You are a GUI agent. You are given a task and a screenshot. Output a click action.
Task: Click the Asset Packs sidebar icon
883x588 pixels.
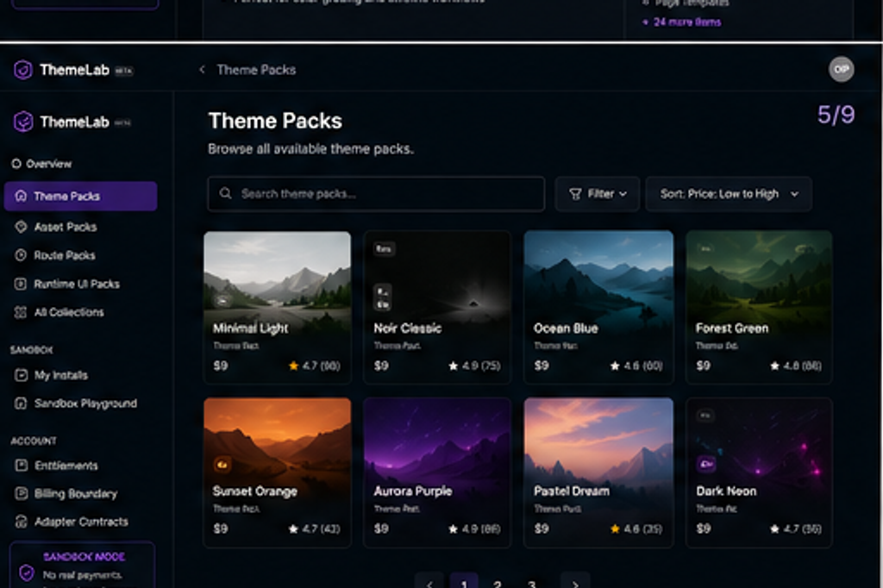click(21, 227)
